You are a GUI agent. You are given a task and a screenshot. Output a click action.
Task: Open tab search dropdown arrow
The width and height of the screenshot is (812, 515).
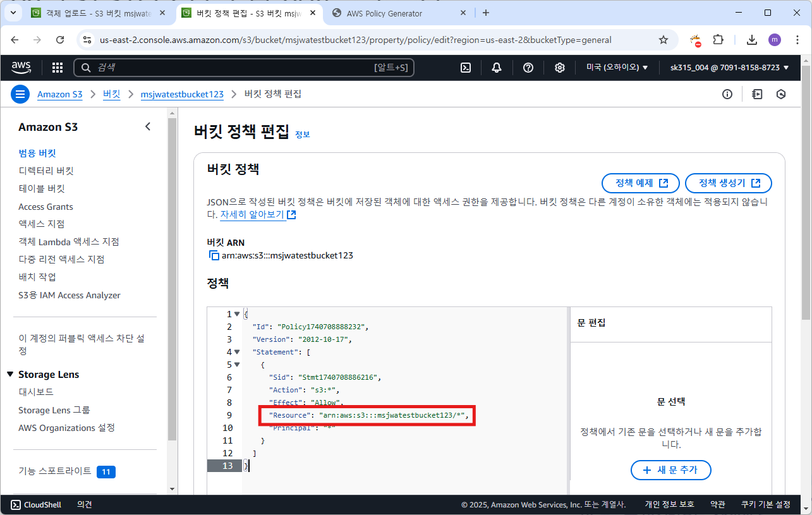pos(13,13)
